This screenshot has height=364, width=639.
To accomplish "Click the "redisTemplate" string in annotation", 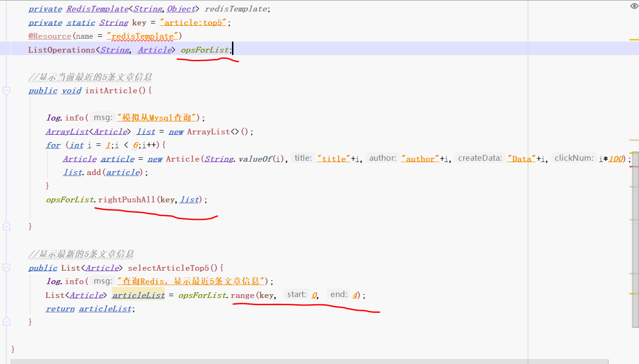I will 142,36.
